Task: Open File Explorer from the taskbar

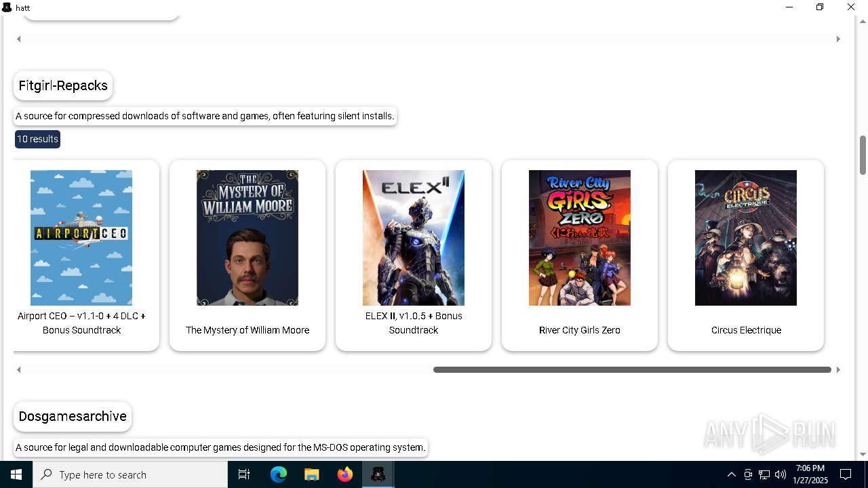Action: (312, 474)
